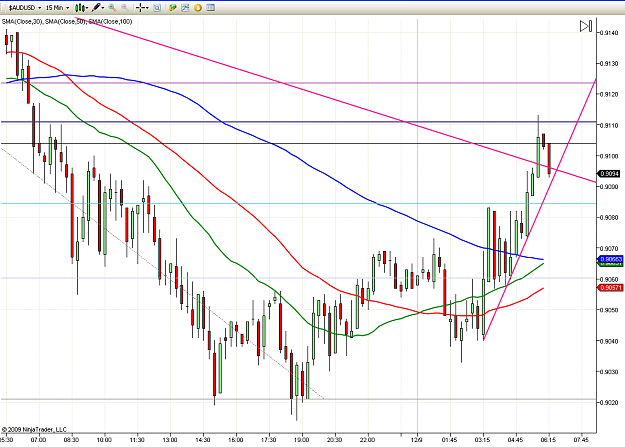Click the blue 0.90663 SMA price marker
The height and width of the screenshot is (447, 625).
610,259
